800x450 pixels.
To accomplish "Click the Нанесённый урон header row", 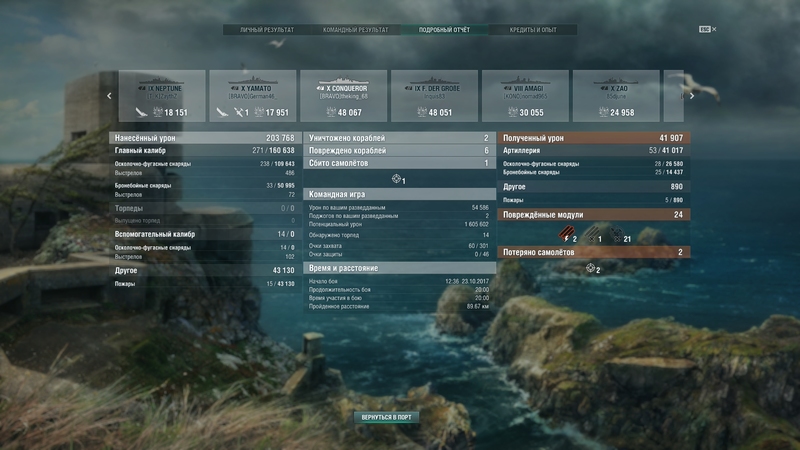I will (204, 138).
